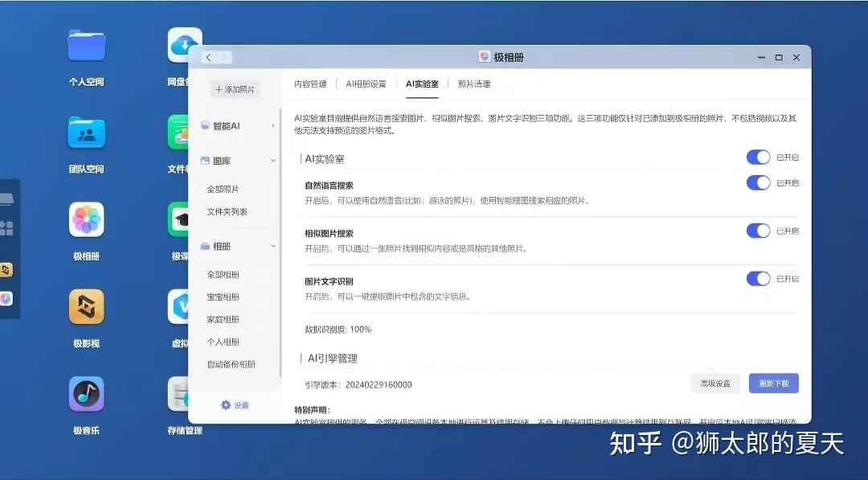Click the gear icon next to 设置

click(225, 405)
